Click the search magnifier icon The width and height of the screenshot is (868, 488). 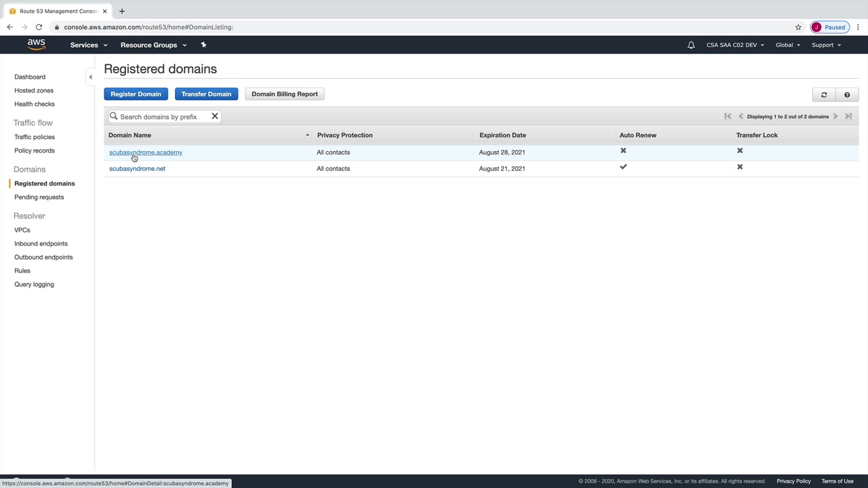click(x=114, y=117)
